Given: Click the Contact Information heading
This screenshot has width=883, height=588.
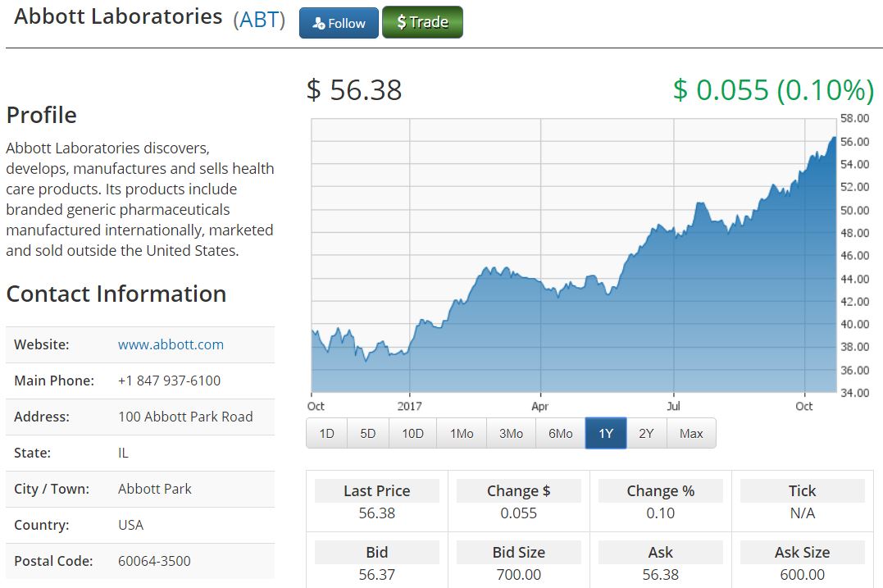Looking at the screenshot, I should (x=116, y=294).
